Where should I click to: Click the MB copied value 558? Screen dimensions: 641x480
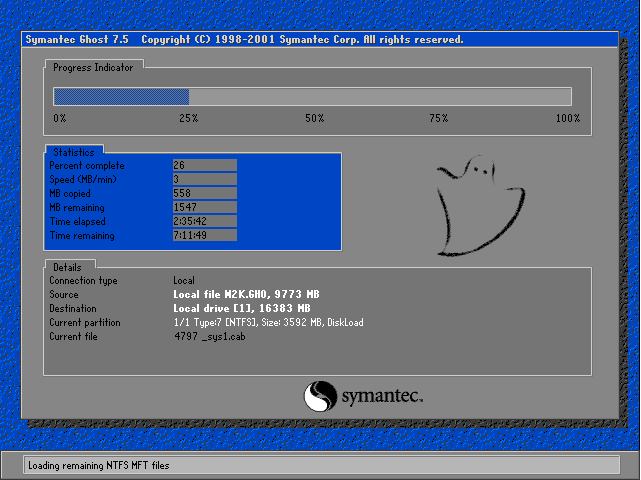coord(205,193)
